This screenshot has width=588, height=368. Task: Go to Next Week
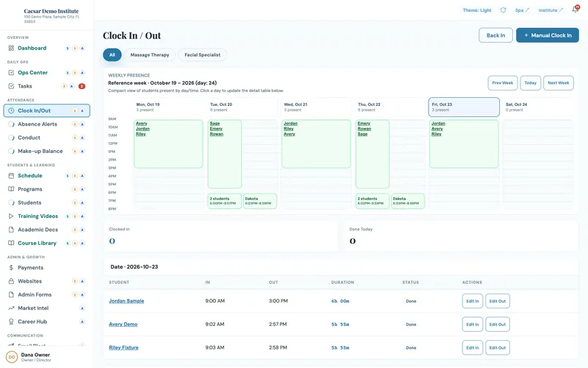click(x=559, y=82)
